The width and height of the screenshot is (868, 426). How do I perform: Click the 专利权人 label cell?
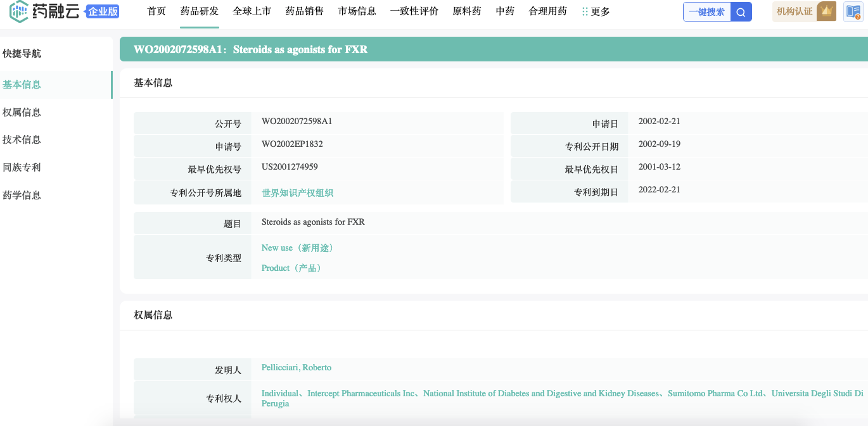(x=193, y=398)
